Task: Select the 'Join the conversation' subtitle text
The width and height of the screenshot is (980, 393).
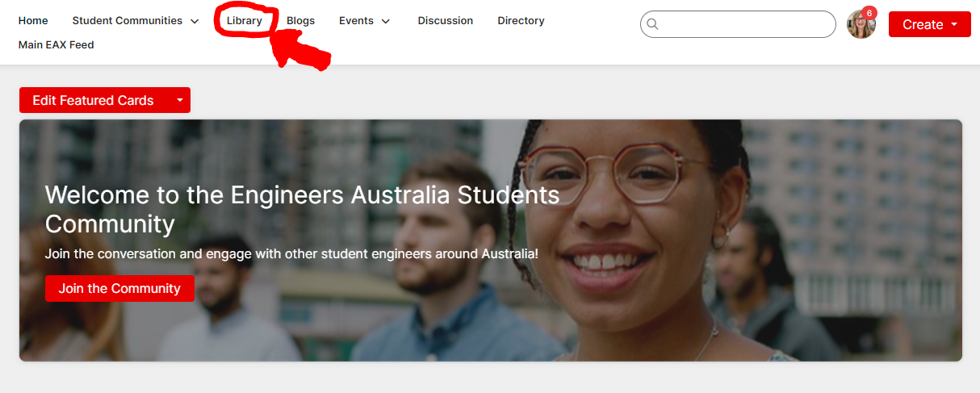Action: (291, 253)
